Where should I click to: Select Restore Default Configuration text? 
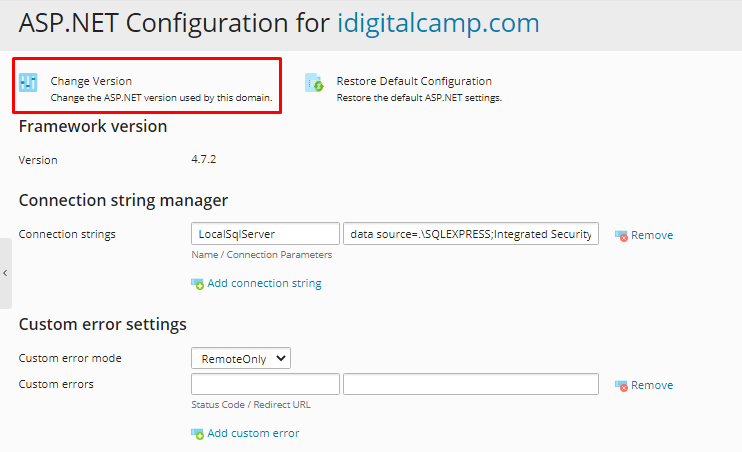click(414, 81)
